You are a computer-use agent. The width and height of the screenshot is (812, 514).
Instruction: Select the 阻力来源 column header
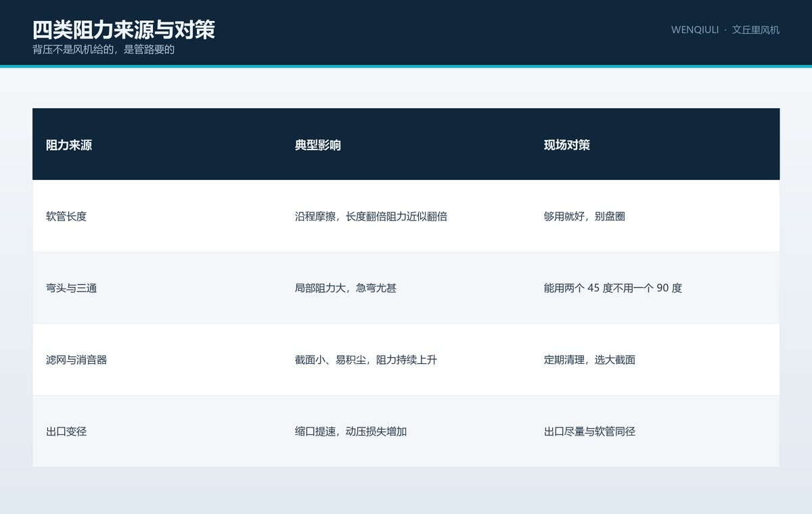(157, 144)
